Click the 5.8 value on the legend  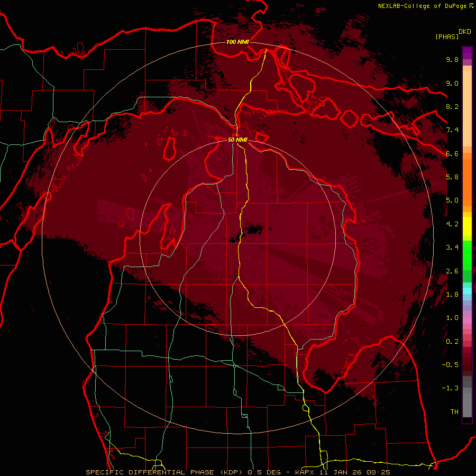coord(452,177)
